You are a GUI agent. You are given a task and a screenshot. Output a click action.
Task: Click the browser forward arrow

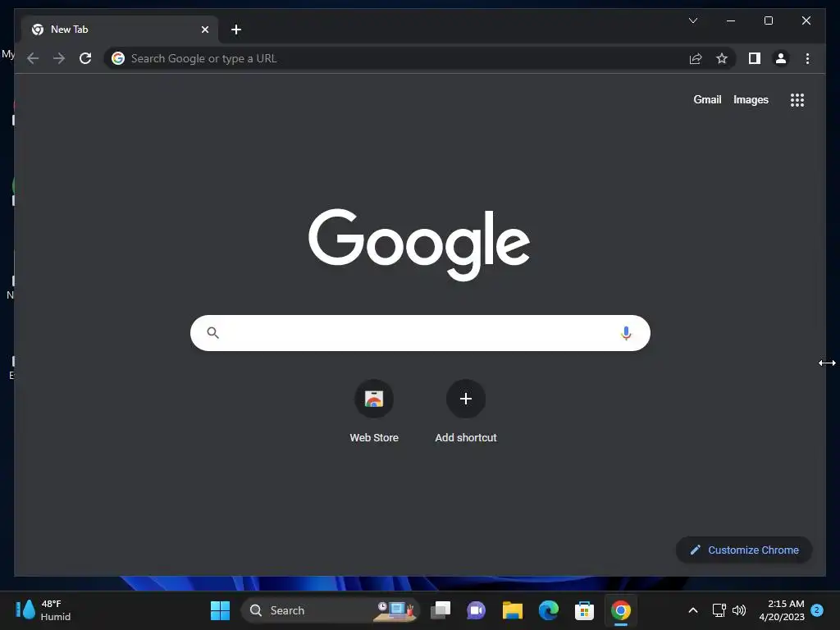pyautogui.click(x=59, y=58)
